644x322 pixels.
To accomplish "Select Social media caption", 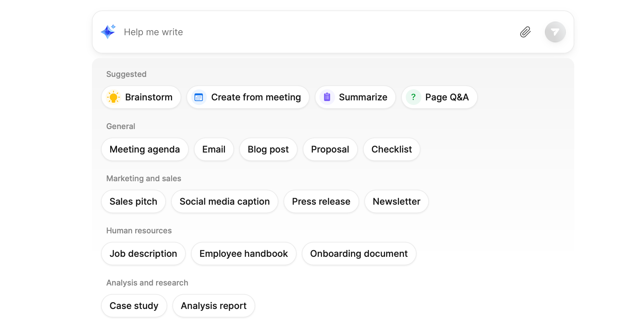I will (x=225, y=201).
